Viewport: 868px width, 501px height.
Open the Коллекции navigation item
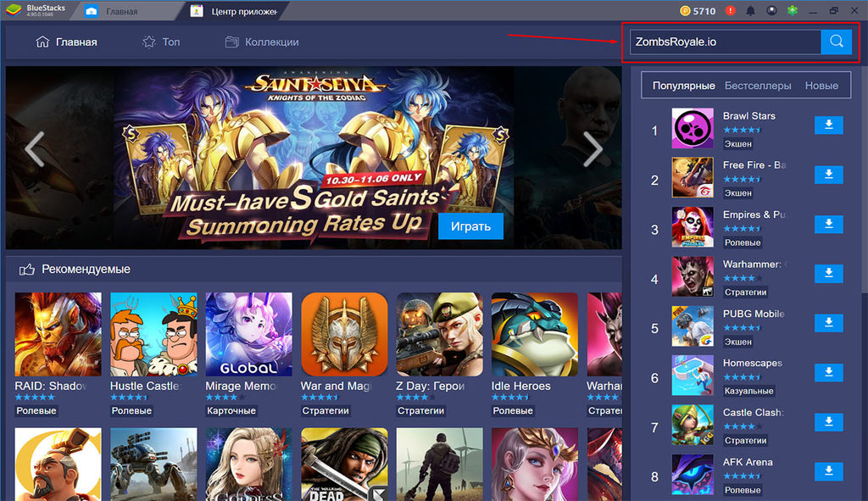coord(262,42)
